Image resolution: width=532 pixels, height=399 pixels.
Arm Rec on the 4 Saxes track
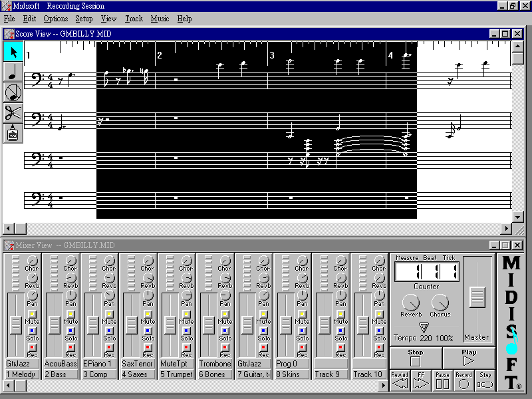coord(148,347)
